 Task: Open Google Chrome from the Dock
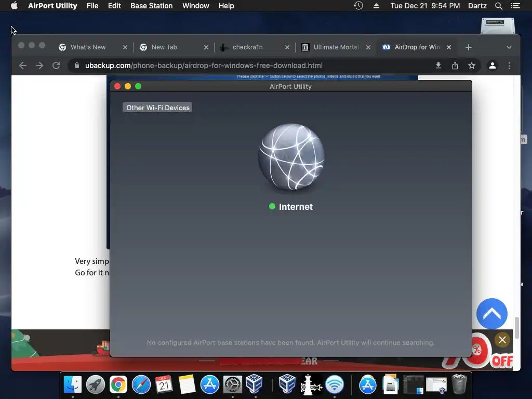point(118,384)
